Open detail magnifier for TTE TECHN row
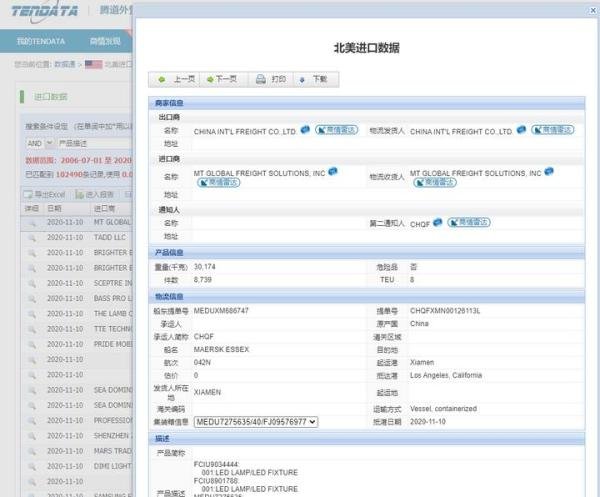This screenshot has width=600, height=497. tap(32, 329)
